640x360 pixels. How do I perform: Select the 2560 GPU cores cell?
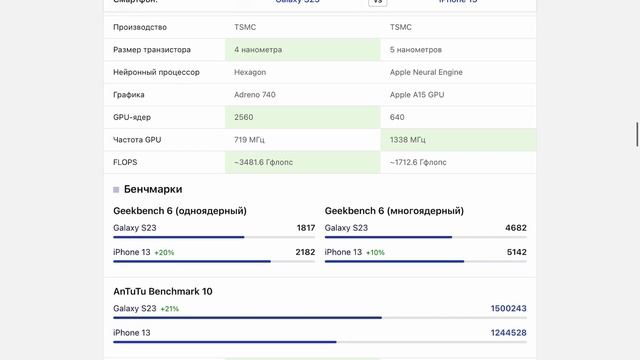coord(303,117)
